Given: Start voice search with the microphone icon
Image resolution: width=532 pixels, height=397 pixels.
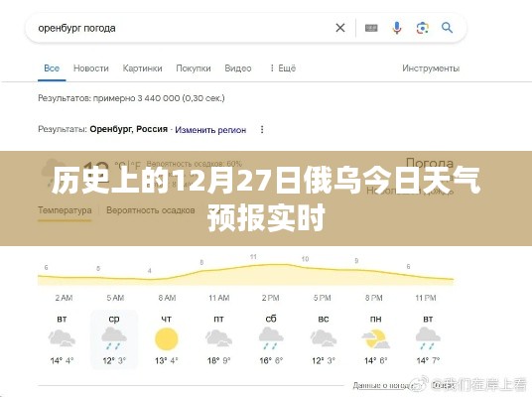Looking at the screenshot, I should click(x=397, y=28).
